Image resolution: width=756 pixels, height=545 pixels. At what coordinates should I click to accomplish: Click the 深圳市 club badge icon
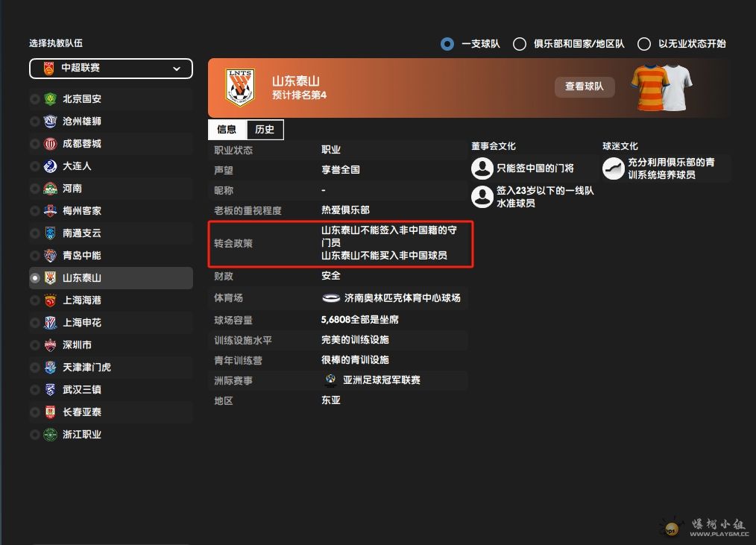coord(50,345)
